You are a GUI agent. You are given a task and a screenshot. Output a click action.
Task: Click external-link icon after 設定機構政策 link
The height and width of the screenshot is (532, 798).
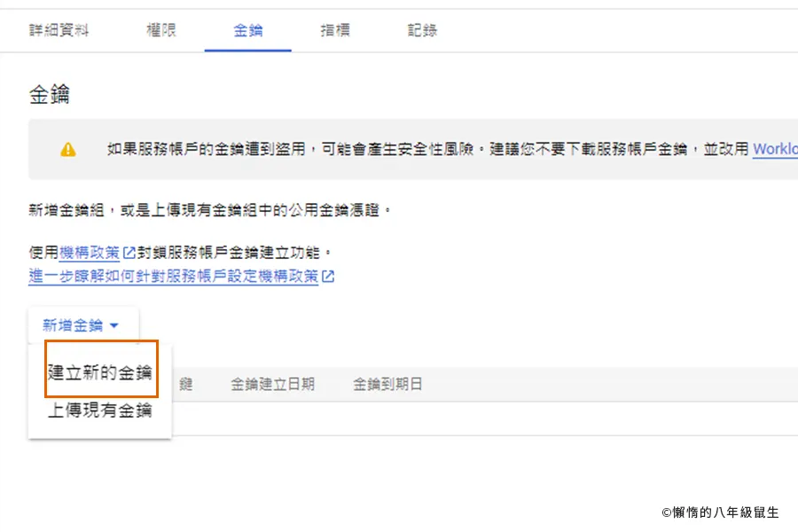(328, 277)
